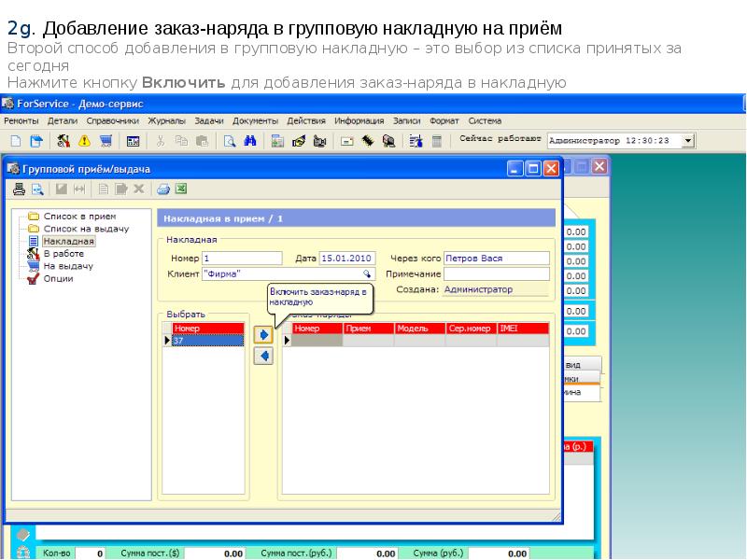This screenshot has width=747, height=560.
Task: Click the yellow warning triangle icon
Action: (x=84, y=141)
